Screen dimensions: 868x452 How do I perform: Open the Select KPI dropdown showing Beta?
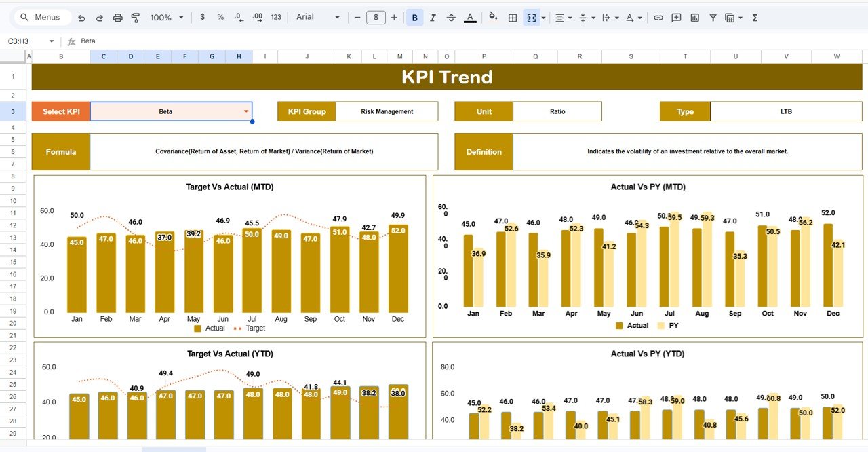(x=247, y=111)
